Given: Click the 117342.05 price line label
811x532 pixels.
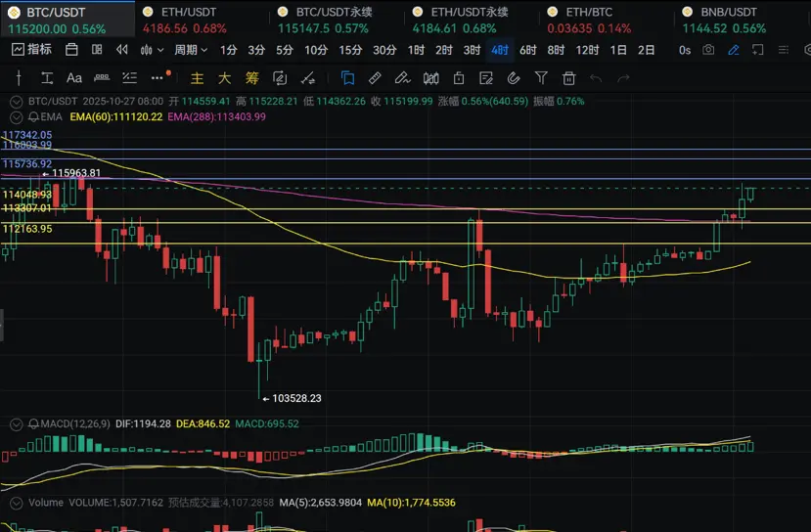Looking at the screenshot, I should coord(26,135).
